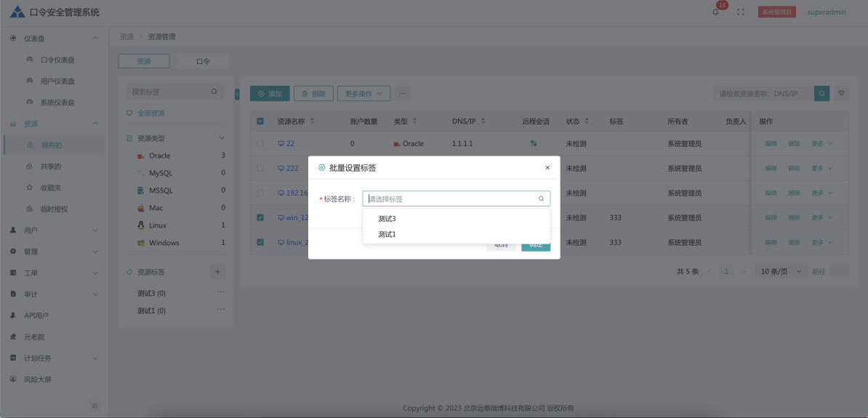Image resolution: width=868 pixels, height=418 pixels.
Task: Select 测试3 from the tag dropdown list
Action: pos(387,219)
